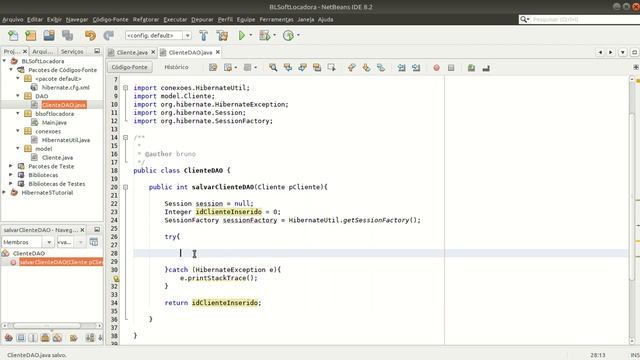Open the Arquivo menu
Viewport: 640px width, 360px height.
pyautogui.click(x=13, y=19)
